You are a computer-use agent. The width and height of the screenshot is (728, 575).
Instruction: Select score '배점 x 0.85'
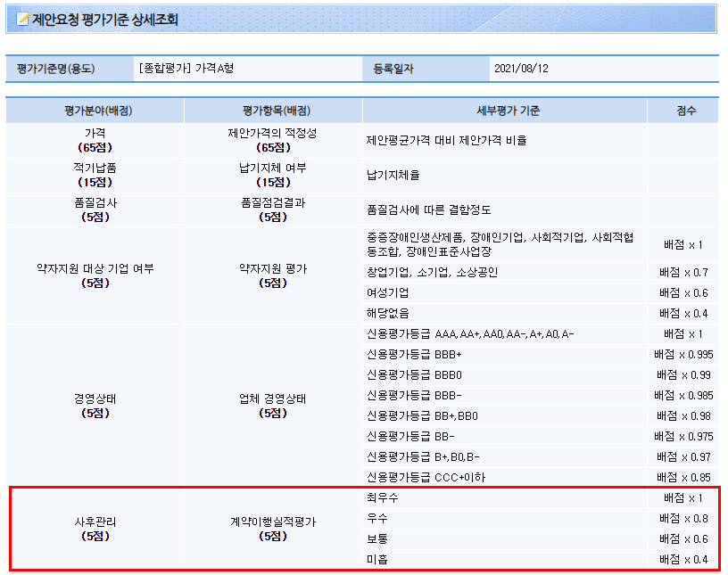[x=683, y=477]
